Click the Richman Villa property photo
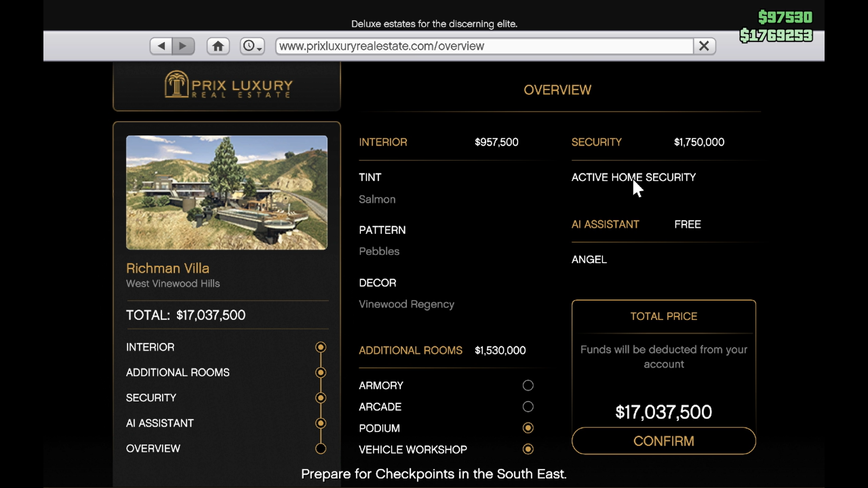This screenshot has width=868, height=488. [226, 192]
